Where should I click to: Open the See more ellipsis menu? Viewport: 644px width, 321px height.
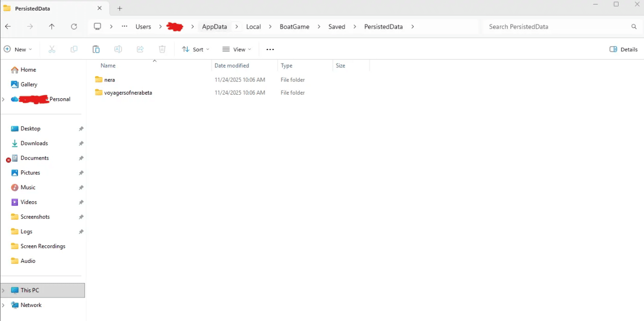click(x=270, y=50)
